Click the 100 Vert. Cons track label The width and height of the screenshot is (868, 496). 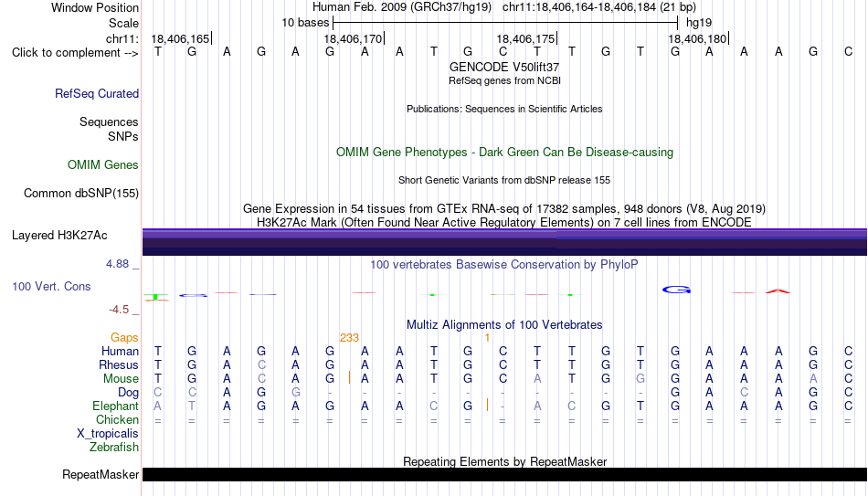(51, 286)
